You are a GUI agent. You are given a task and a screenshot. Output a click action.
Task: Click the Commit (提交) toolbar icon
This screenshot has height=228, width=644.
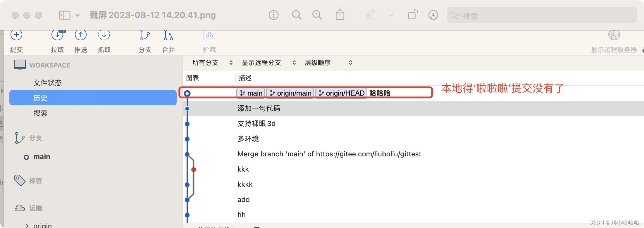(16, 35)
